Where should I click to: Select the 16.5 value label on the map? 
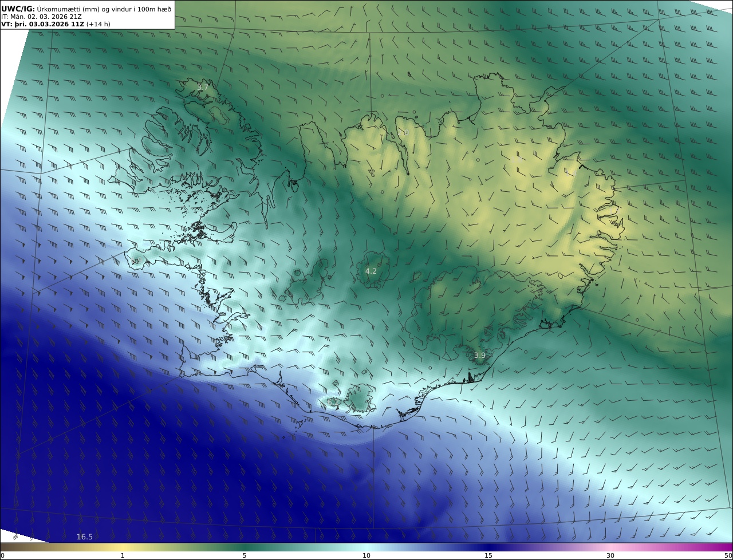click(85, 537)
